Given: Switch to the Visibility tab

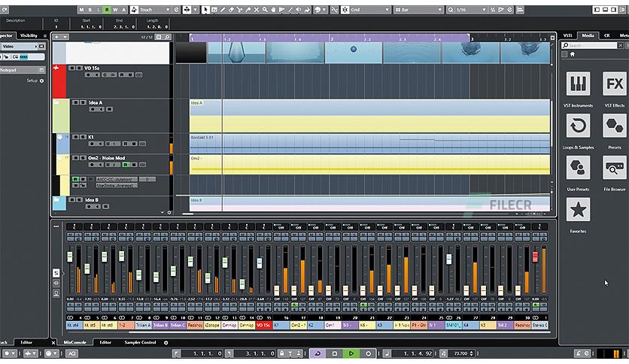Looking at the screenshot, I should click(30, 35).
